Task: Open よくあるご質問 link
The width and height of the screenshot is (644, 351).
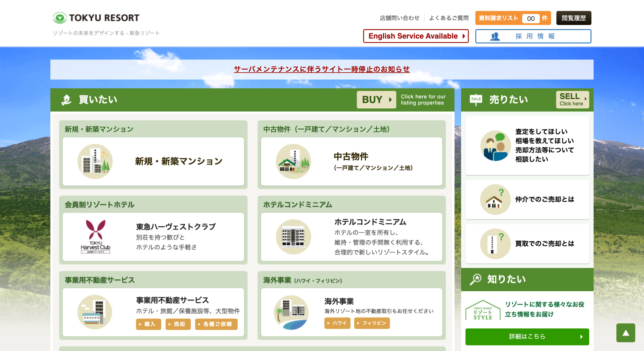Action: click(x=449, y=18)
